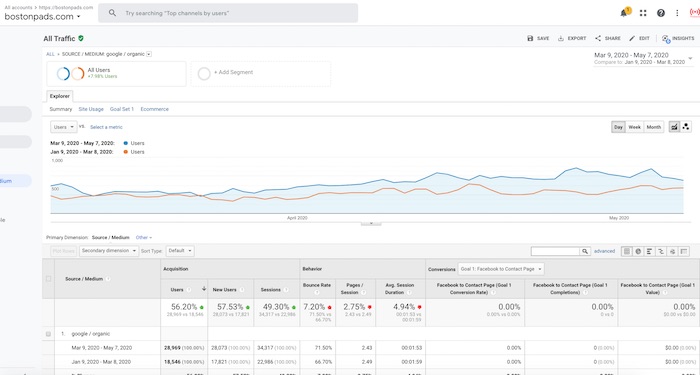
Task: Sort by the Avg. Session Duration header
Action: [x=400, y=288]
